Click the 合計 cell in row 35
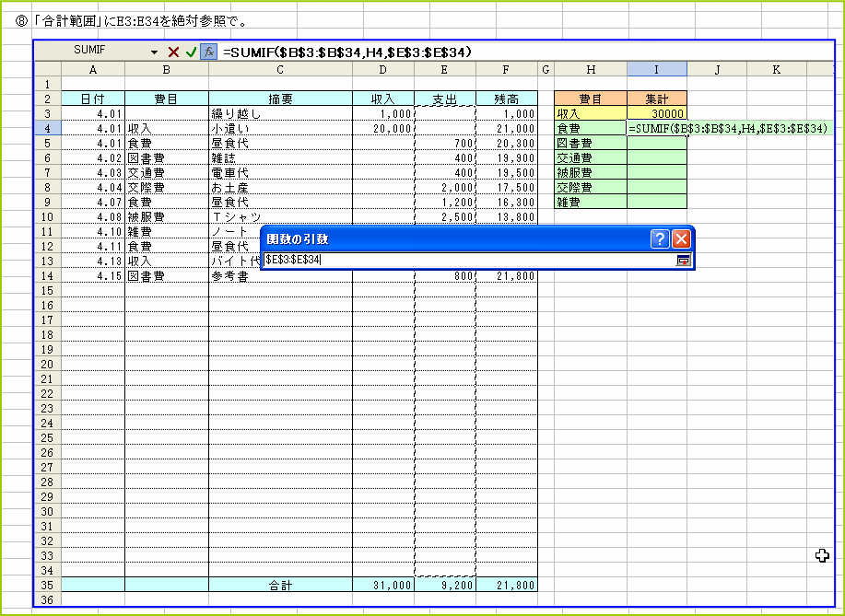The width and height of the screenshot is (845, 616). pos(280,585)
